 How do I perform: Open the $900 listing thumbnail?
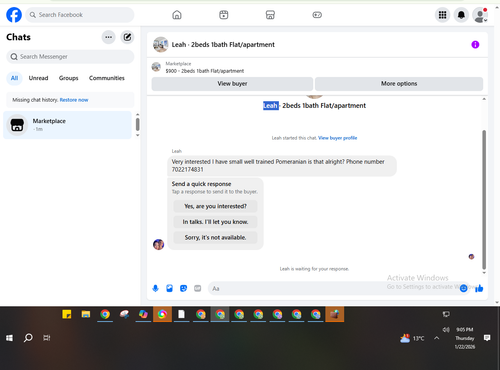[156, 67]
